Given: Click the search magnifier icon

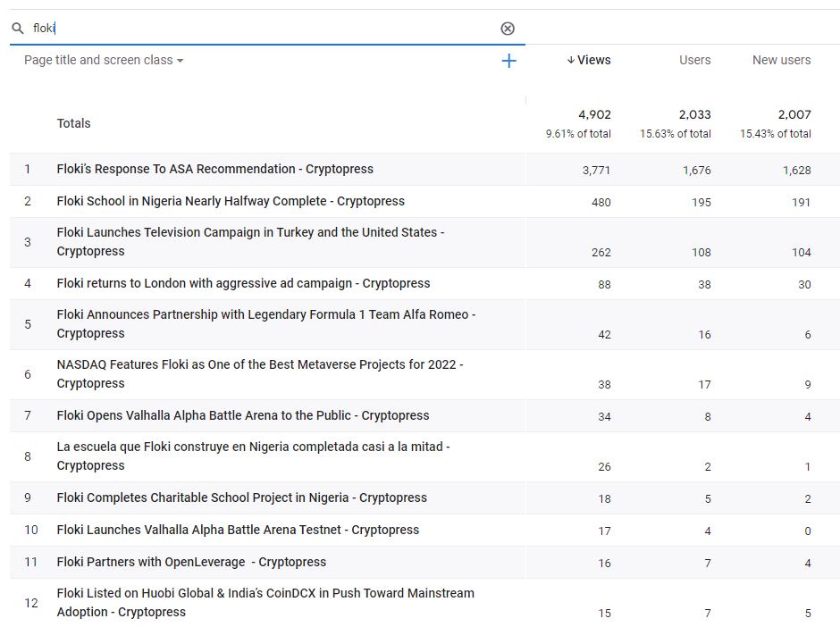Looking at the screenshot, I should 18,29.
